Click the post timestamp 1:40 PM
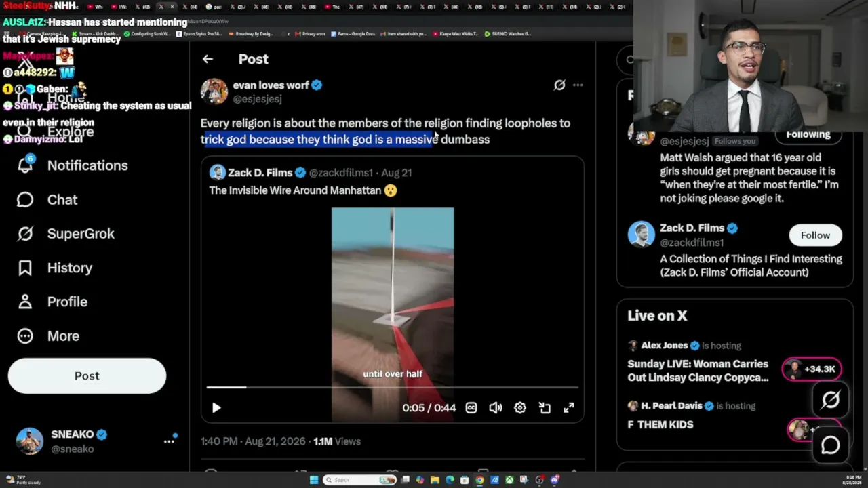The width and height of the screenshot is (868, 488). (x=253, y=441)
